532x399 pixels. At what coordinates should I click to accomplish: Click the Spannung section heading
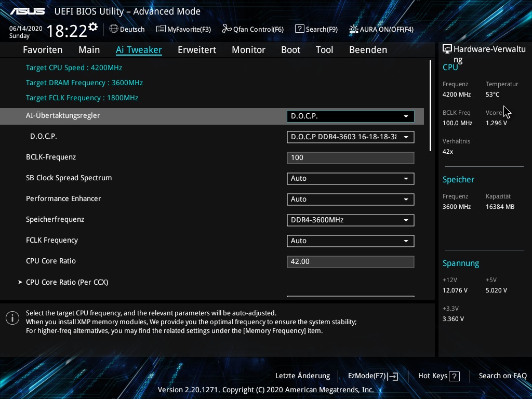tap(461, 263)
